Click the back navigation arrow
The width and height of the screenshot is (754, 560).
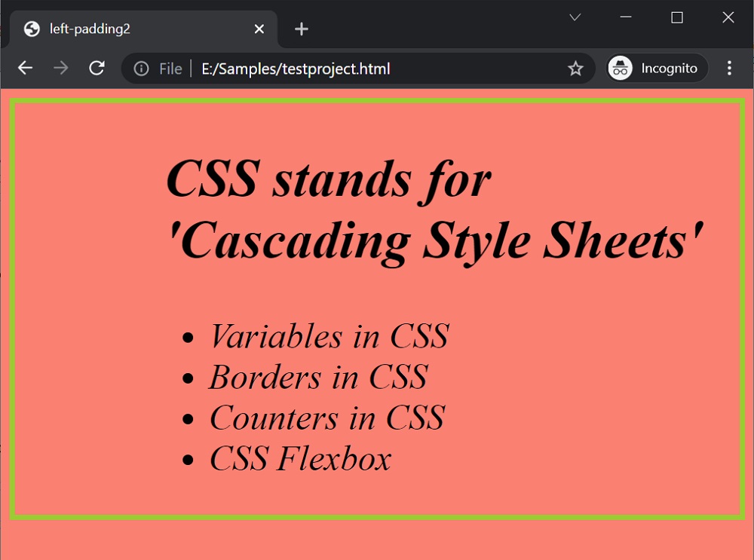click(x=25, y=68)
